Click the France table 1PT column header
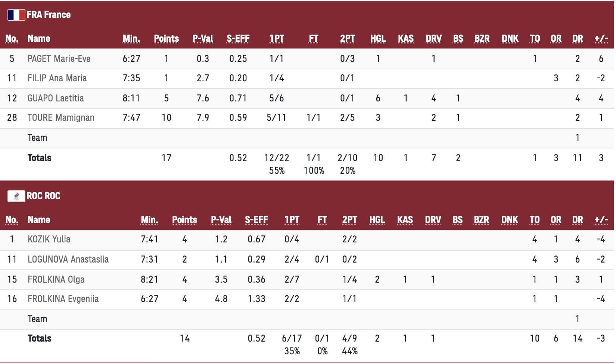The image size is (616, 364). tap(277, 39)
